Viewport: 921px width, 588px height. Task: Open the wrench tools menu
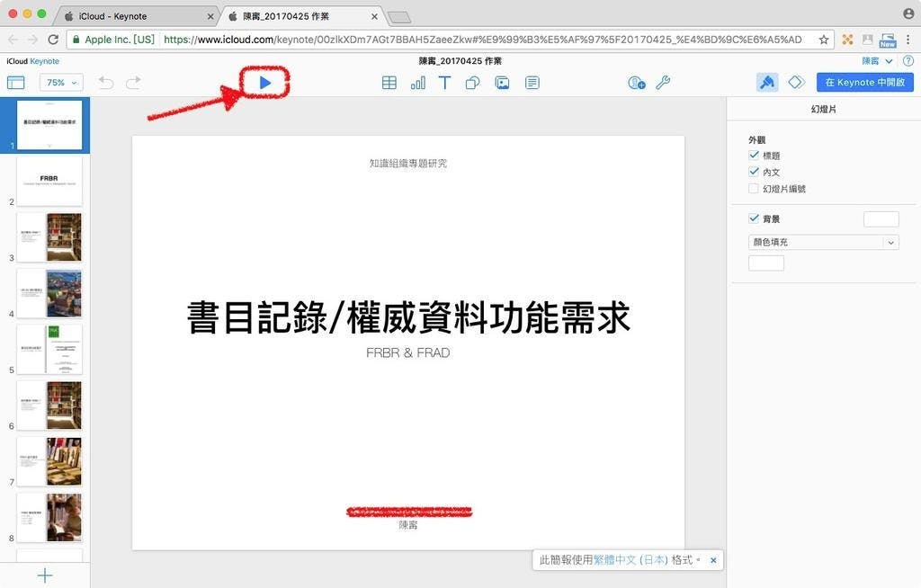click(x=663, y=83)
